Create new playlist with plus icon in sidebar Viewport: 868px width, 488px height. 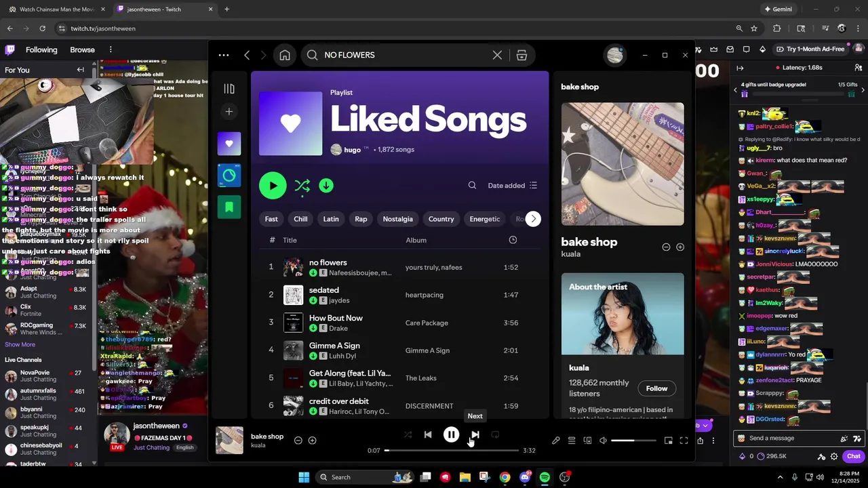pyautogui.click(x=229, y=111)
